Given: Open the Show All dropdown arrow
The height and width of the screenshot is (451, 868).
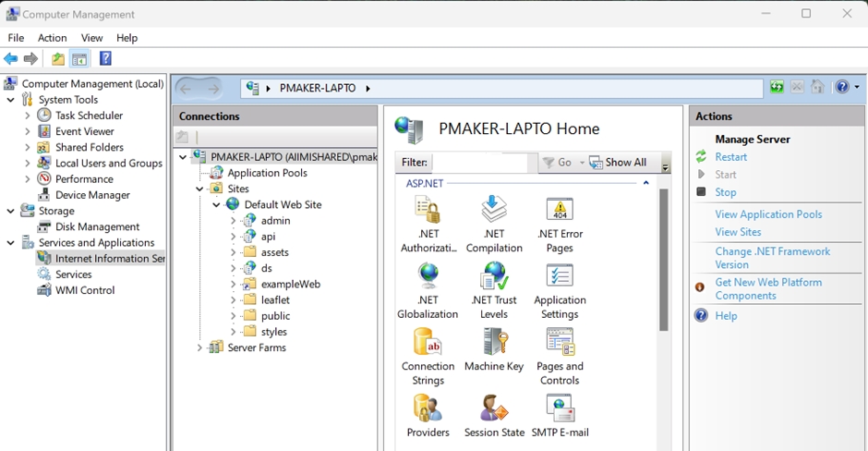Looking at the screenshot, I should tap(665, 165).
